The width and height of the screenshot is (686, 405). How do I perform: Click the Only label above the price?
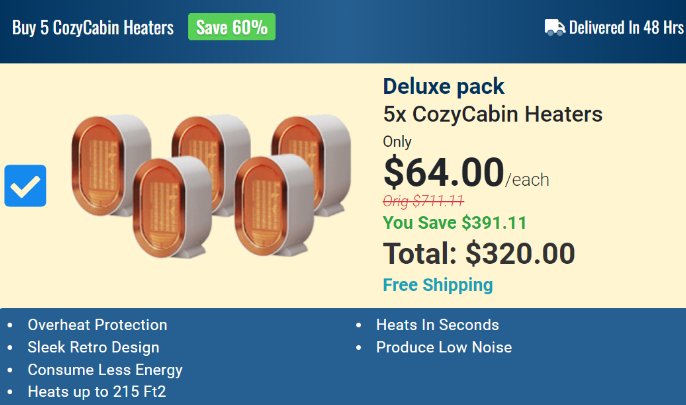(x=397, y=142)
